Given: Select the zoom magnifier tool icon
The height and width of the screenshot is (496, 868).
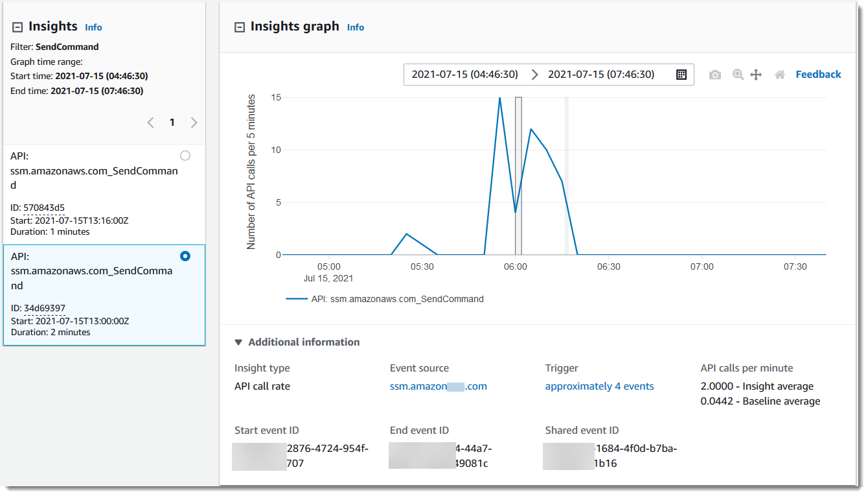Looking at the screenshot, I should click(738, 75).
